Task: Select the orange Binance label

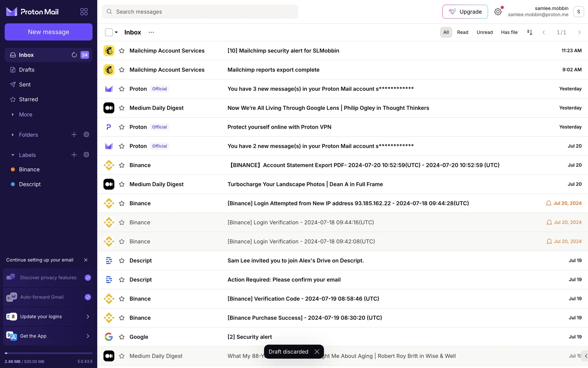Action: pyautogui.click(x=29, y=170)
